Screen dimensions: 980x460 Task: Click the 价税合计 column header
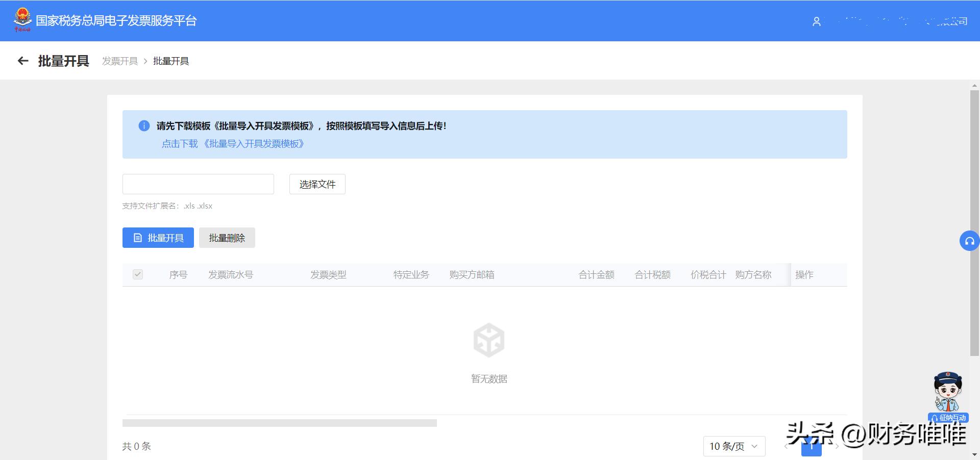(708, 275)
